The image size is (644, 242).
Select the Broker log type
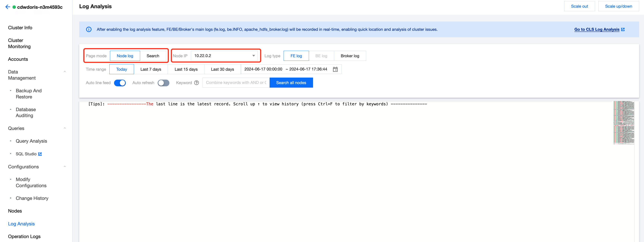[350, 56]
